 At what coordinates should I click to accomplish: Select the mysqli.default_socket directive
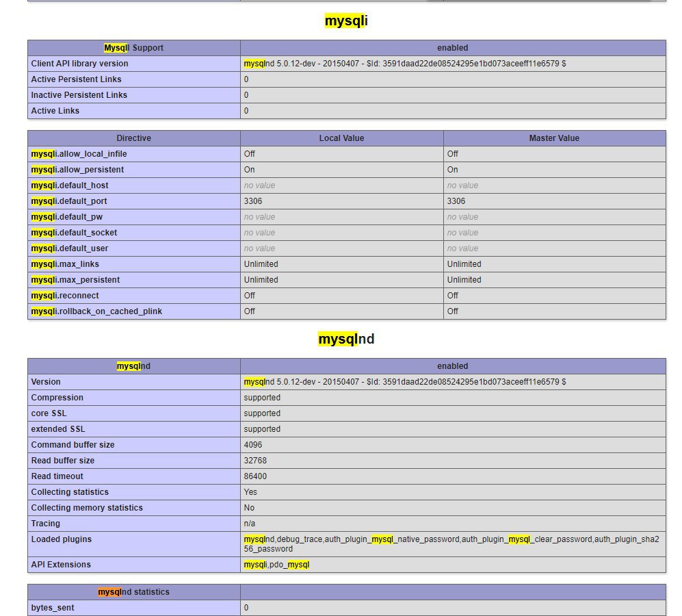tap(74, 233)
